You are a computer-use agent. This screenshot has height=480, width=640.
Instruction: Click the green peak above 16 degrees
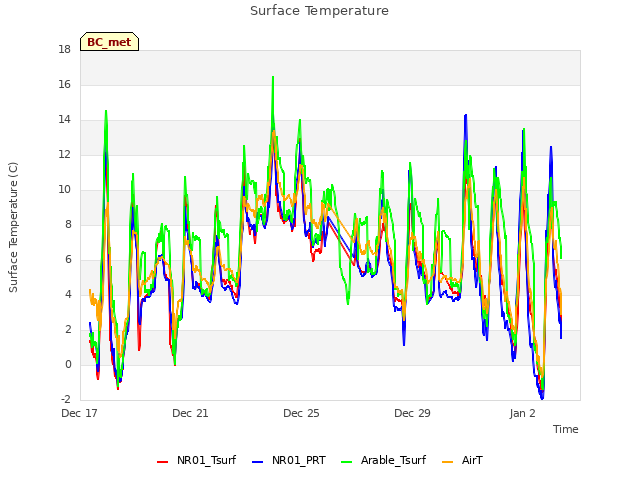[273, 77]
